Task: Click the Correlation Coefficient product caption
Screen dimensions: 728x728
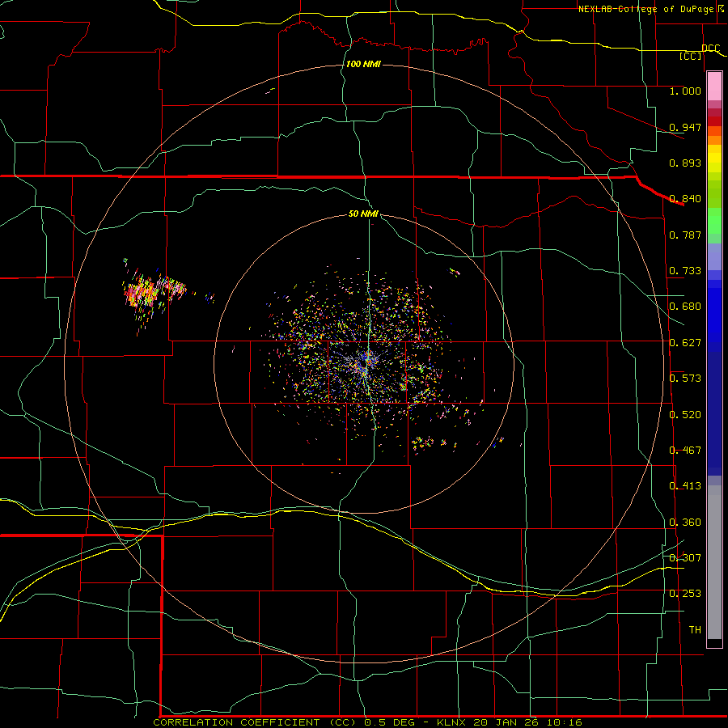Action: click(x=367, y=722)
